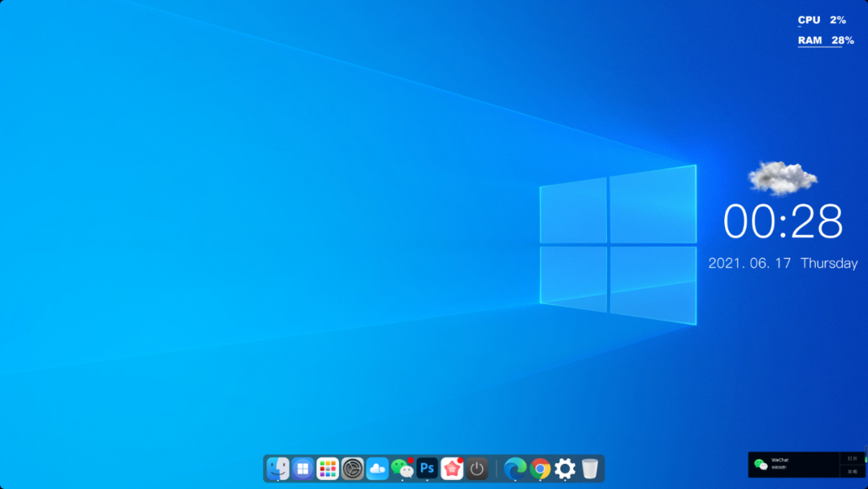Viewport: 868px width, 489px height.
Task: Open Finder from the dock
Action: pos(278,468)
